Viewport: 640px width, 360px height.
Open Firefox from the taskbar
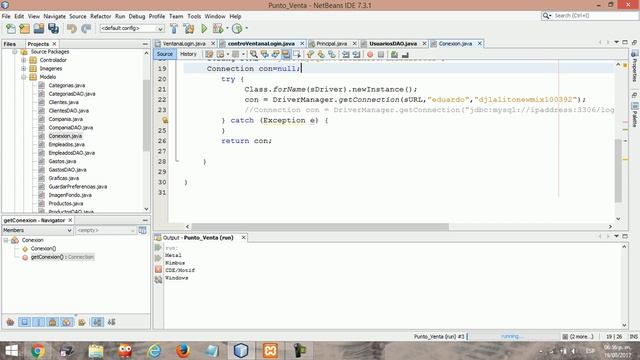pyautogui.click(x=183, y=351)
